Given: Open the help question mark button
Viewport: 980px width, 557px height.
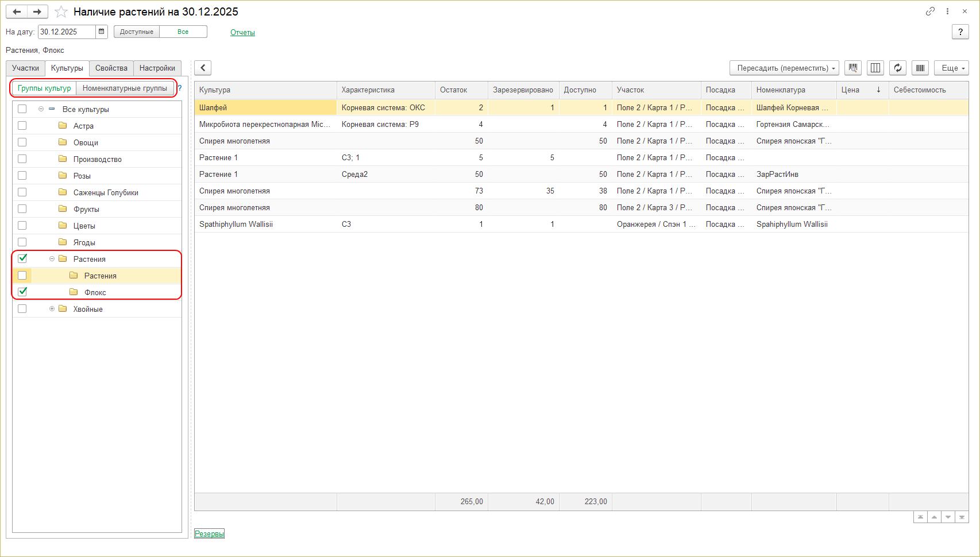Looking at the screenshot, I should pos(960,32).
